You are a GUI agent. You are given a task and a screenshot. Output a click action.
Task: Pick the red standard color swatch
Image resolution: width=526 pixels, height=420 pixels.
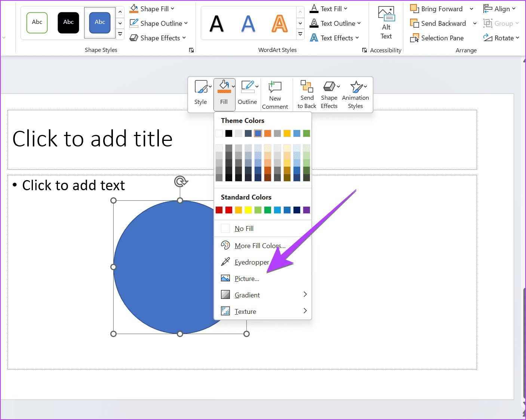click(229, 210)
